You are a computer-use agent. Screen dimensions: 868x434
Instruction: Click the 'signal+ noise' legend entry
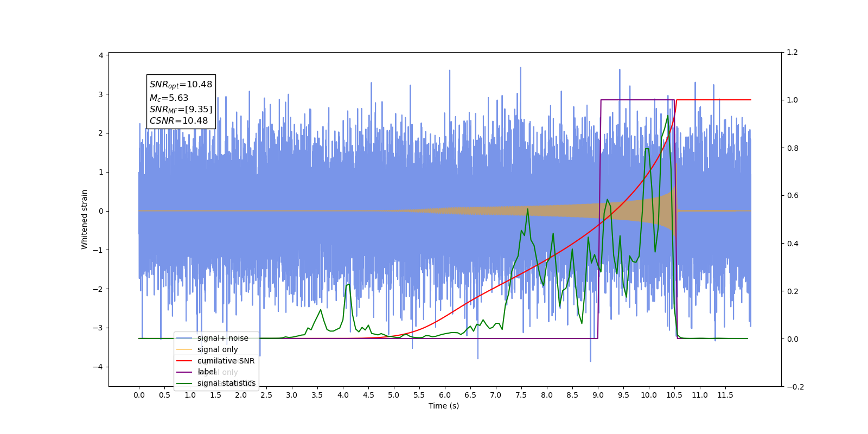click(x=223, y=338)
